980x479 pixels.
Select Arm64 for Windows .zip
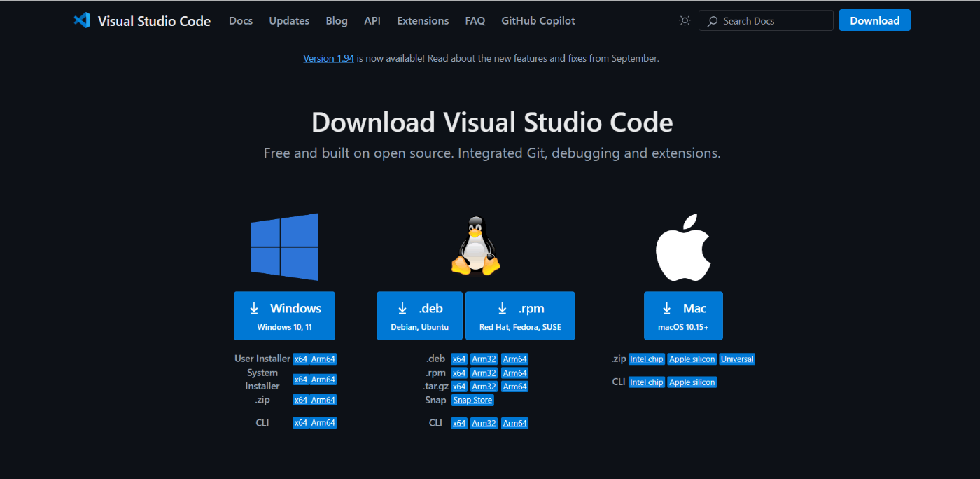[323, 400]
